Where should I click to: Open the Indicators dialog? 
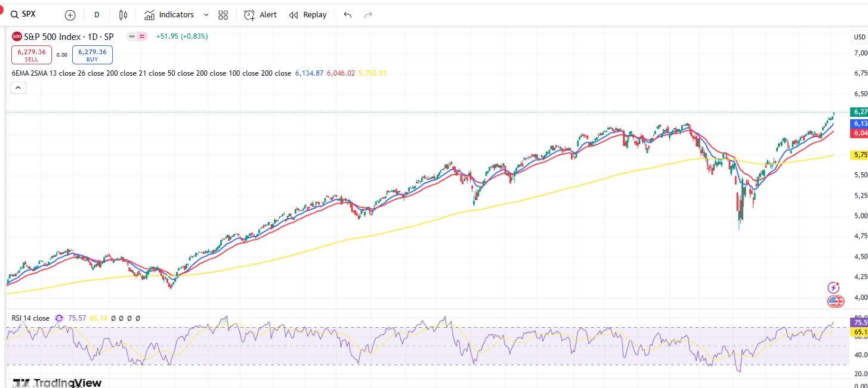tap(169, 15)
